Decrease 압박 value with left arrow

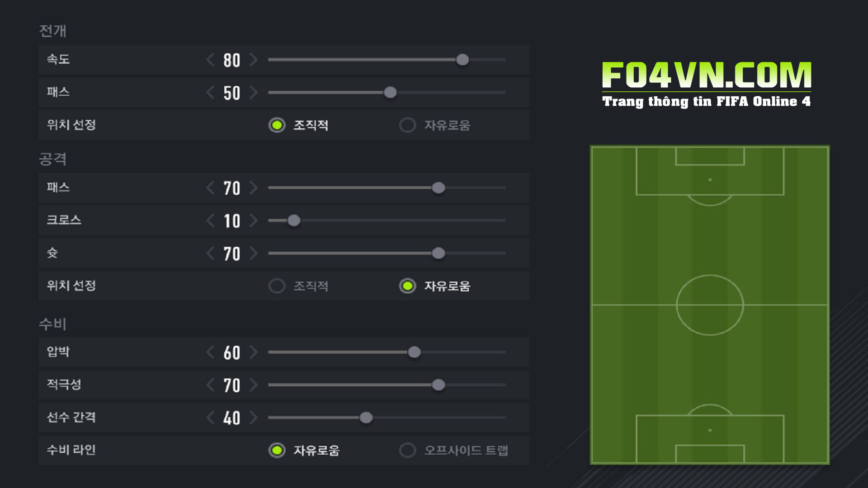coord(210,352)
